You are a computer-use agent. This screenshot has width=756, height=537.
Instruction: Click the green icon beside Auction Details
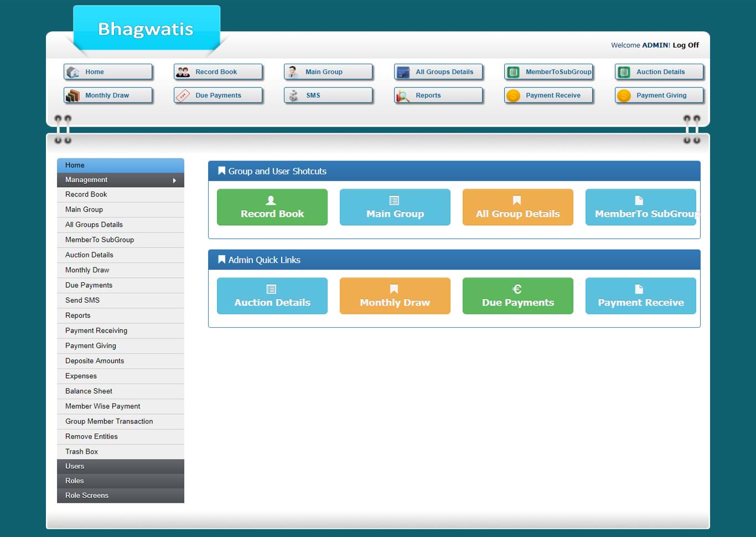tap(624, 72)
